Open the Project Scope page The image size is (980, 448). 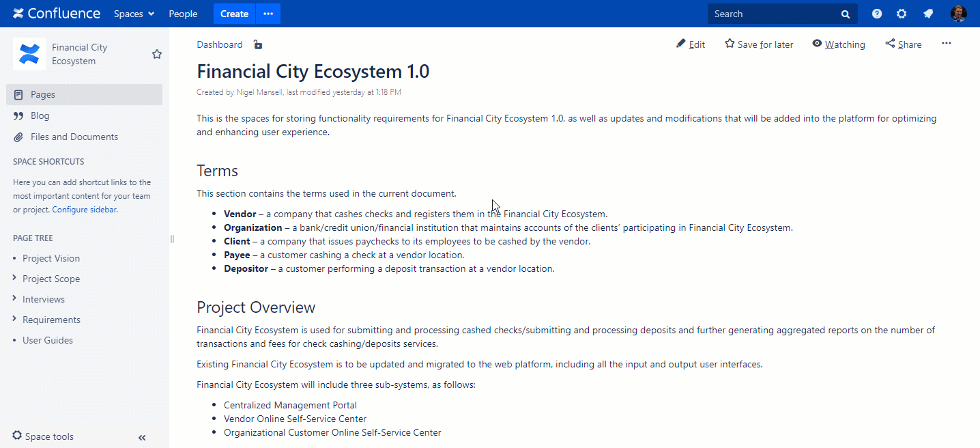tap(51, 279)
